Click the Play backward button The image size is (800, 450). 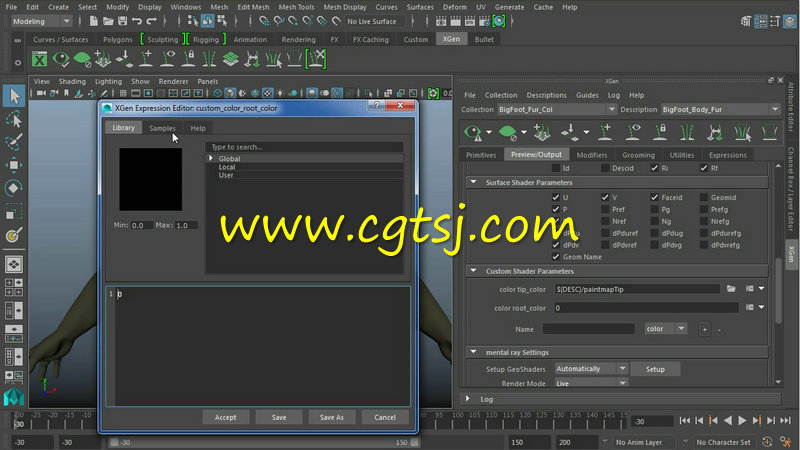click(728, 420)
